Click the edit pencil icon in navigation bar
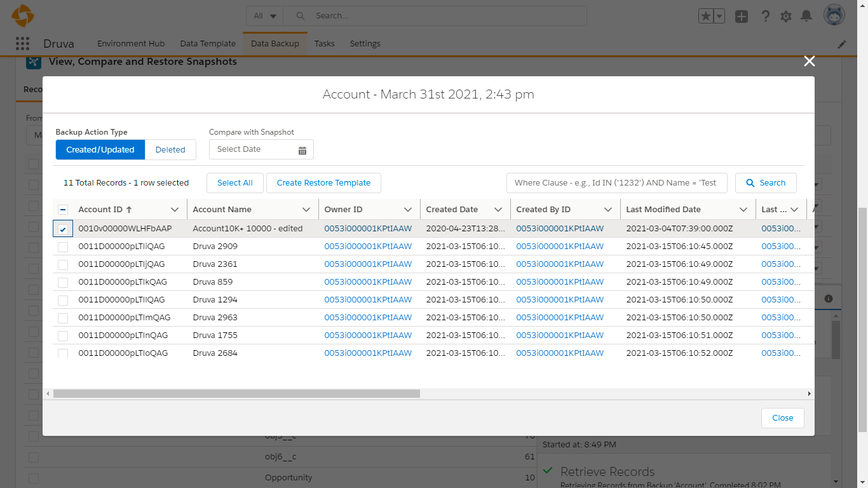The width and height of the screenshot is (868, 488). click(x=842, y=44)
